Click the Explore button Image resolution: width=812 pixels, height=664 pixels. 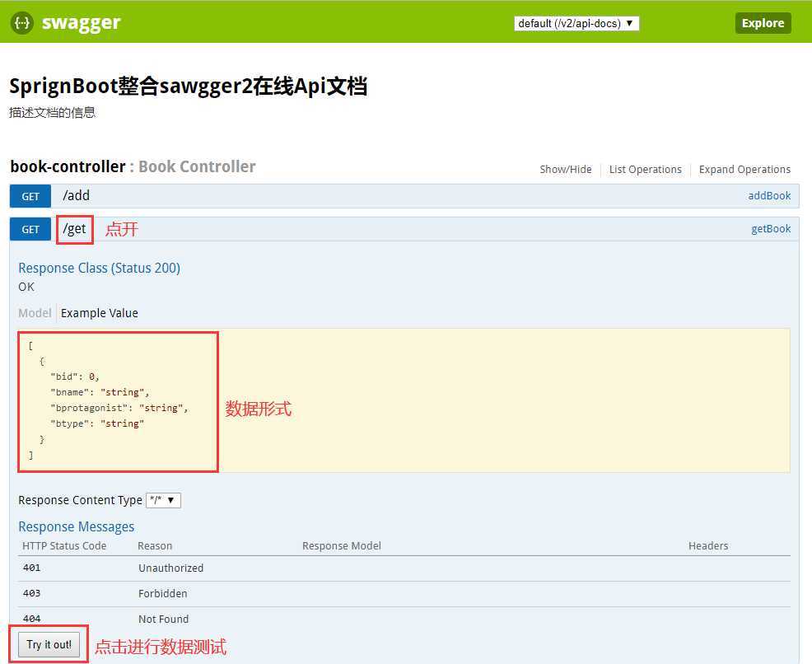click(x=763, y=23)
